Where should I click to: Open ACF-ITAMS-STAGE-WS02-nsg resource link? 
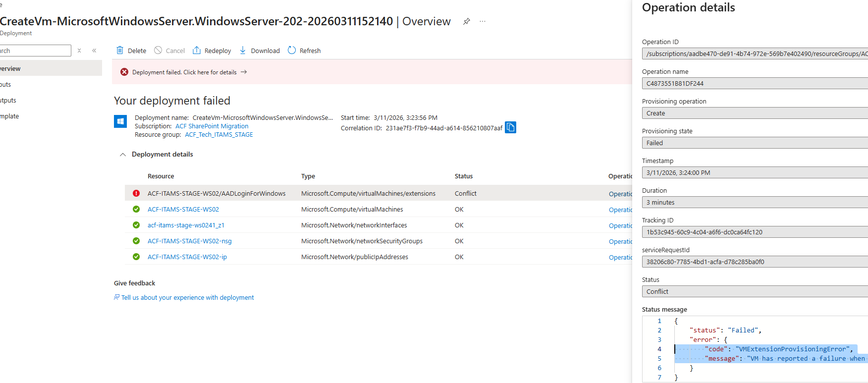[x=190, y=241]
